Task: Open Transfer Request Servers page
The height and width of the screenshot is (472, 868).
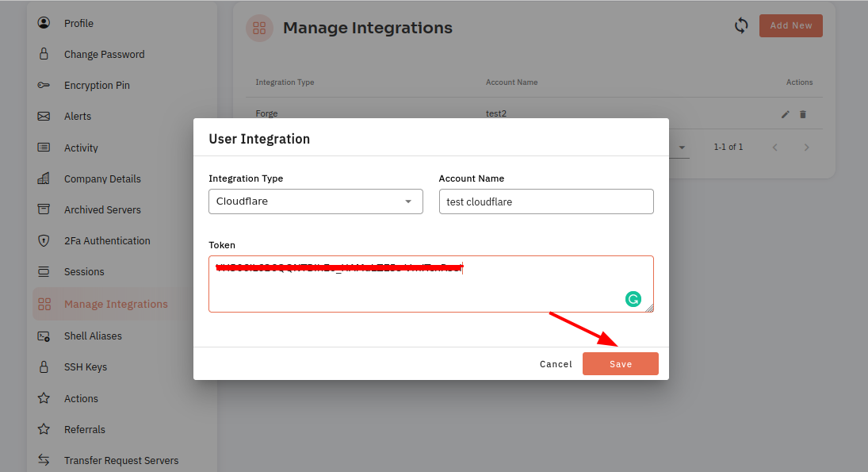Action: (121, 460)
